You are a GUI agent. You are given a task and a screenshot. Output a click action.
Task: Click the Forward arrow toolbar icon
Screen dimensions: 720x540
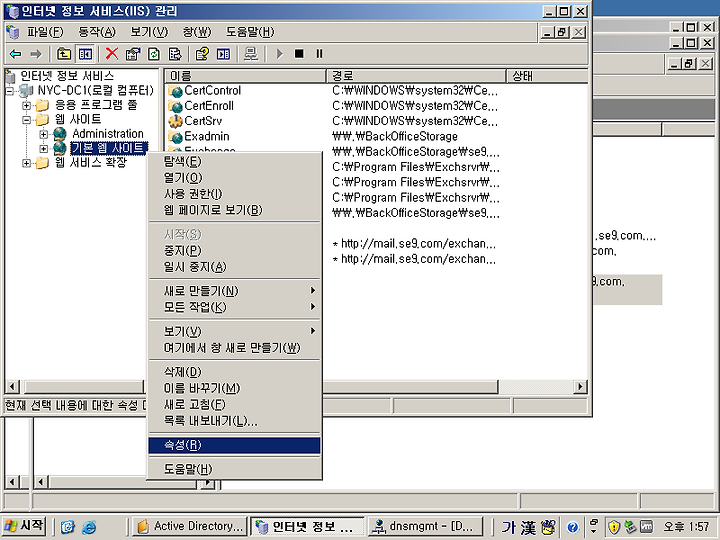coord(36,54)
